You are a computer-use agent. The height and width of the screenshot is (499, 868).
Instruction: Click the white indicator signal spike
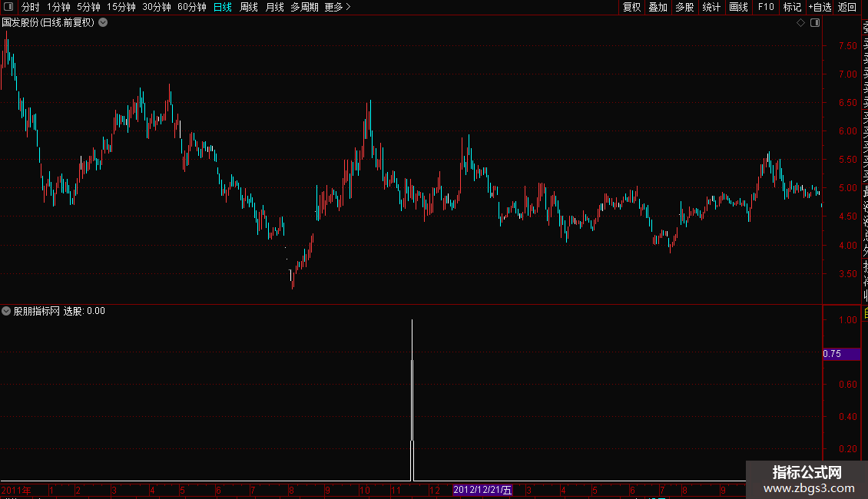pos(412,400)
